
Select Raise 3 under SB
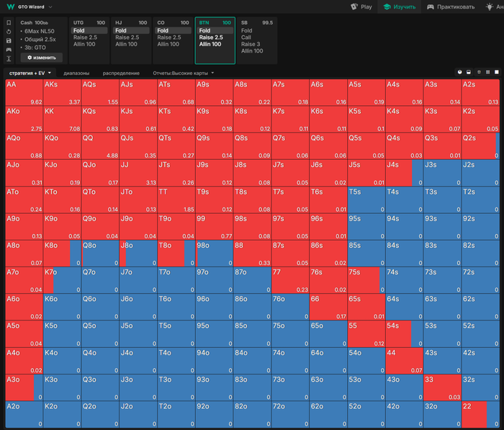point(251,44)
